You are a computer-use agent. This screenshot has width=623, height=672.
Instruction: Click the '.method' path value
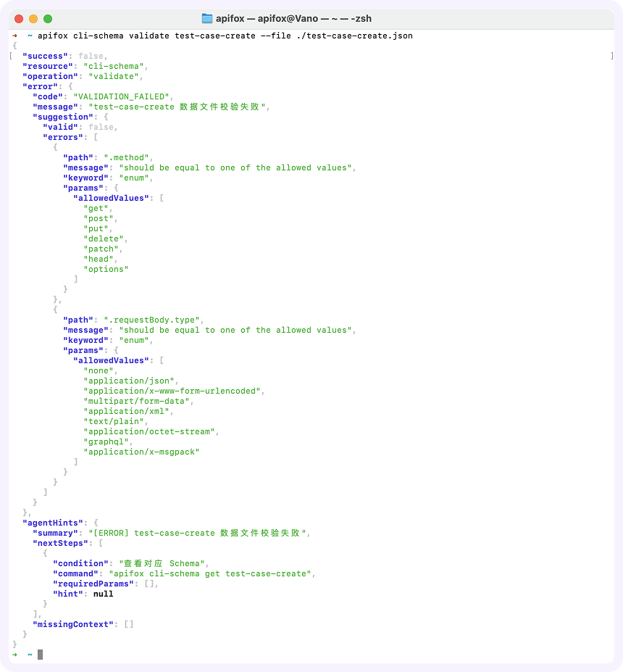pos(126,158)
